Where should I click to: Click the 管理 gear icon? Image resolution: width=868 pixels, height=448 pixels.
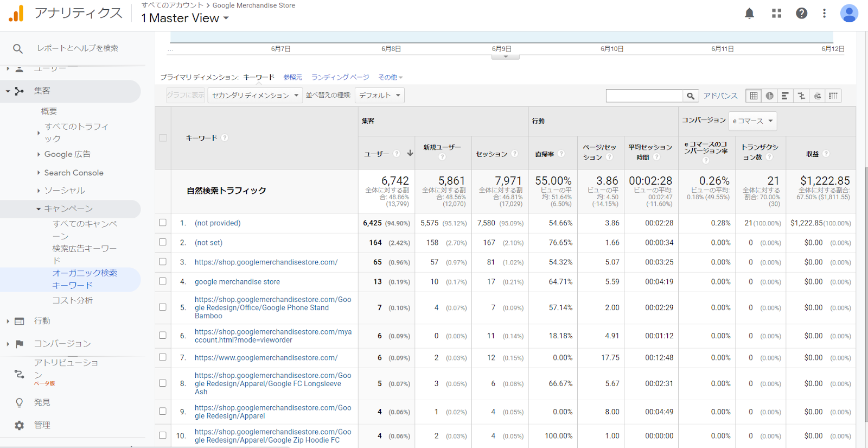tap(20, 425)
